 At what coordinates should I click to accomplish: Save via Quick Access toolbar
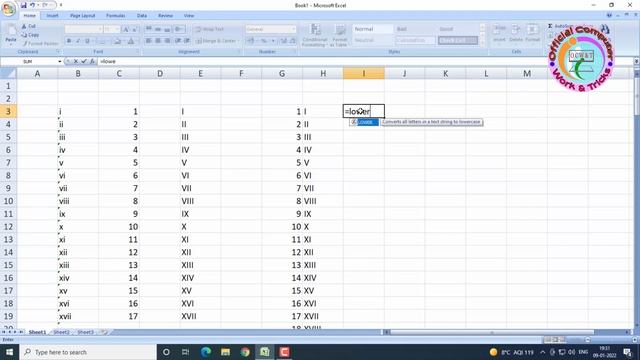pyautogui.click(x=24, y=5)
